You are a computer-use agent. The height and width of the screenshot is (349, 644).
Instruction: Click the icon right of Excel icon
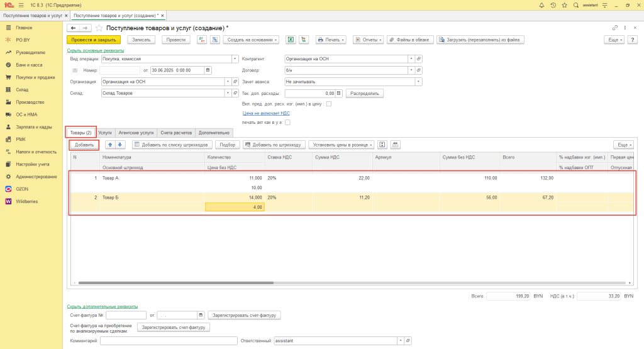pyautogui.click(x=304, y=40)
